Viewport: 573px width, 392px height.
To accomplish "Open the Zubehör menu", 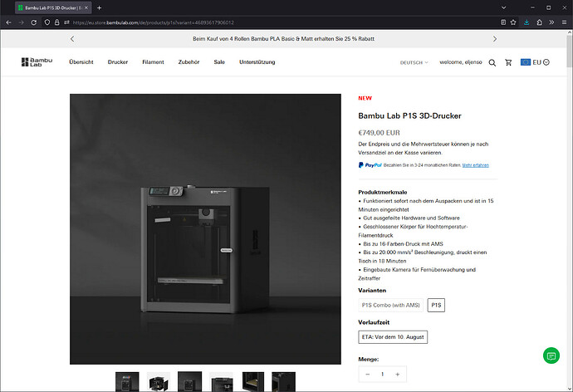I will tap(189, 62).
